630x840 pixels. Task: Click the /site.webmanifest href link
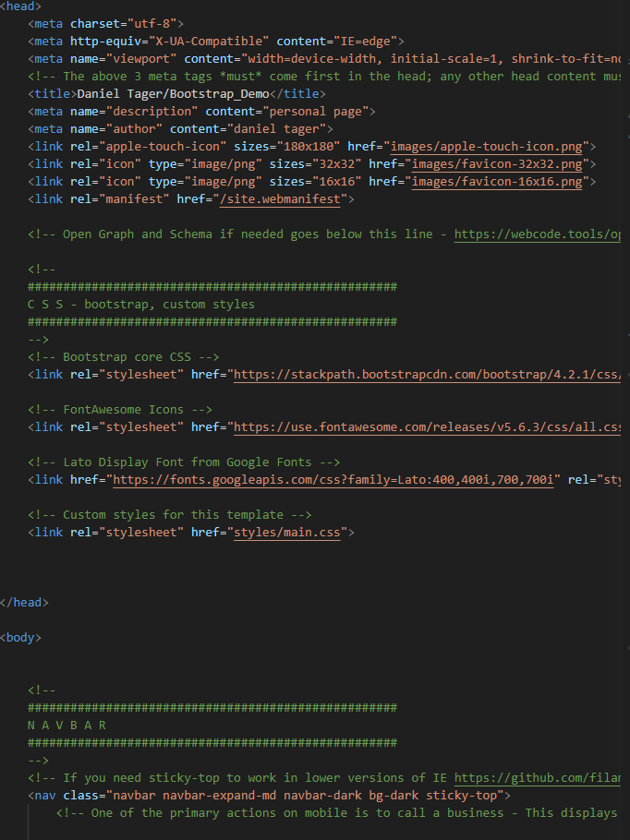pyautogui.click(x=282, y=199)
